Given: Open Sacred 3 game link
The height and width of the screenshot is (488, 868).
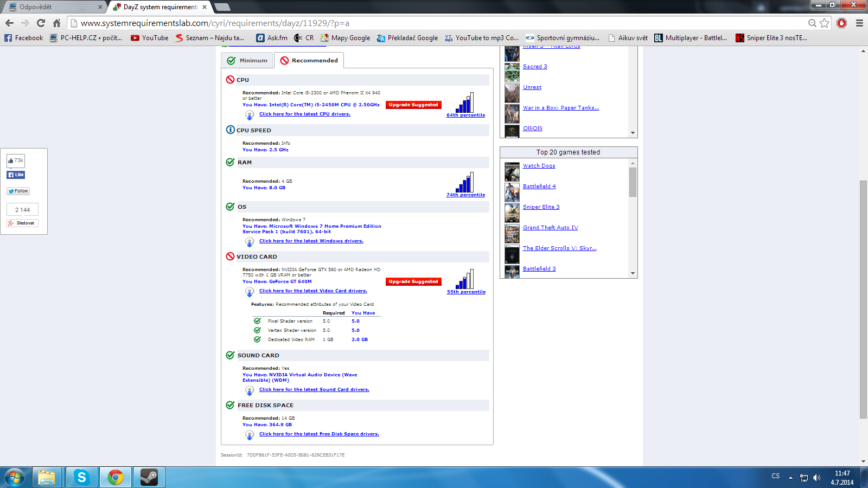Looking at the screenshot, I should point(535,67).
